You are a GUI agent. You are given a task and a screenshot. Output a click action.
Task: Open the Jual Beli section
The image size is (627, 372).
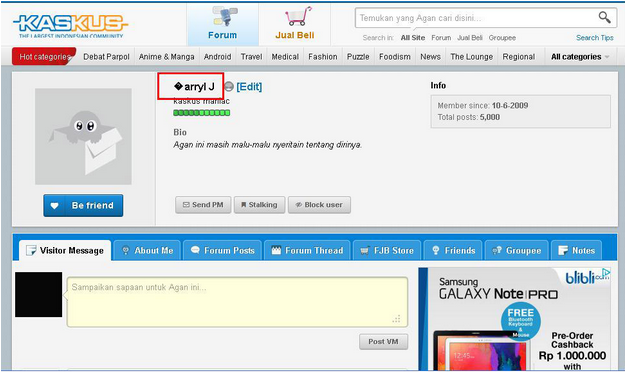295,24
